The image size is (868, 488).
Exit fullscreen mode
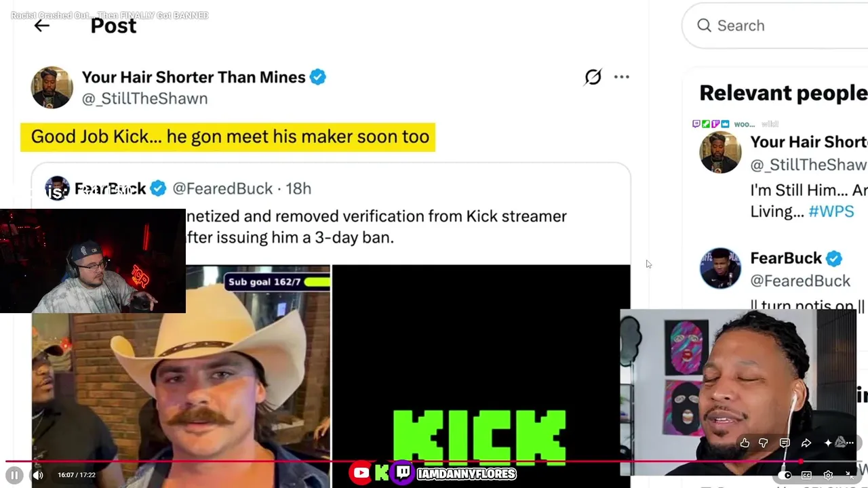pyautogui.click(x=850, y=475)
